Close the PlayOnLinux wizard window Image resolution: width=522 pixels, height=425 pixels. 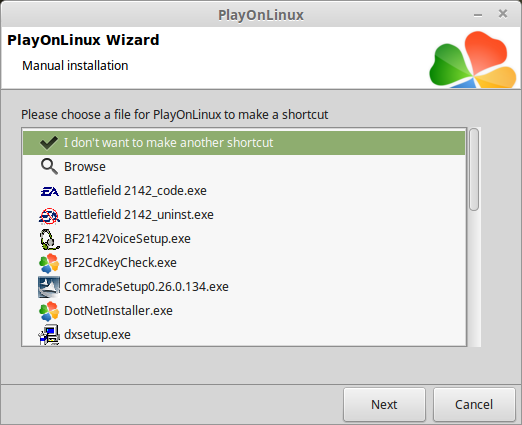coord(503,14)
